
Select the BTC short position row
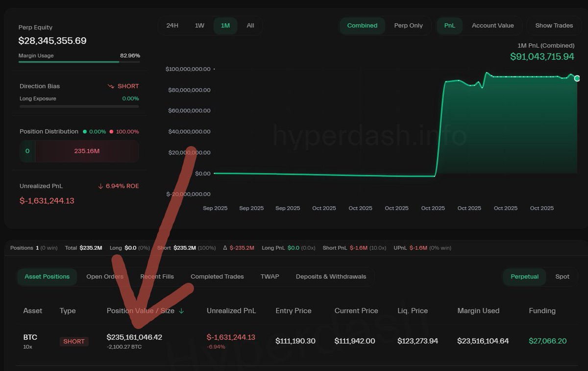tap(294, 341)
